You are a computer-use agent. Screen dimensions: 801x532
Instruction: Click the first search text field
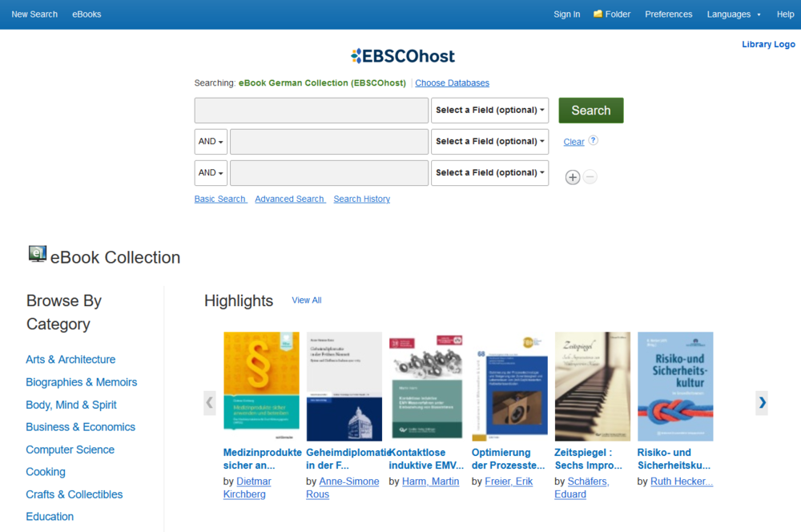(311, 111)
